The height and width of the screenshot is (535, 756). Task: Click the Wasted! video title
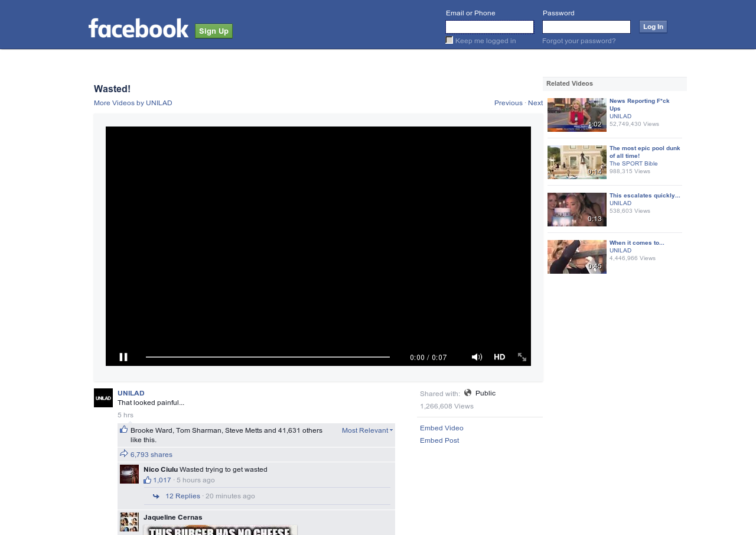coord(112,89)
